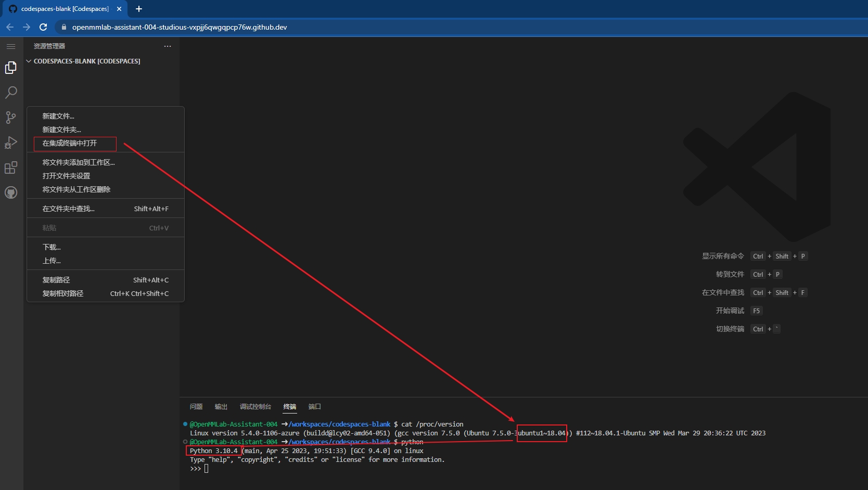Select 复制路径 menu entry

[x=56, y=280]
